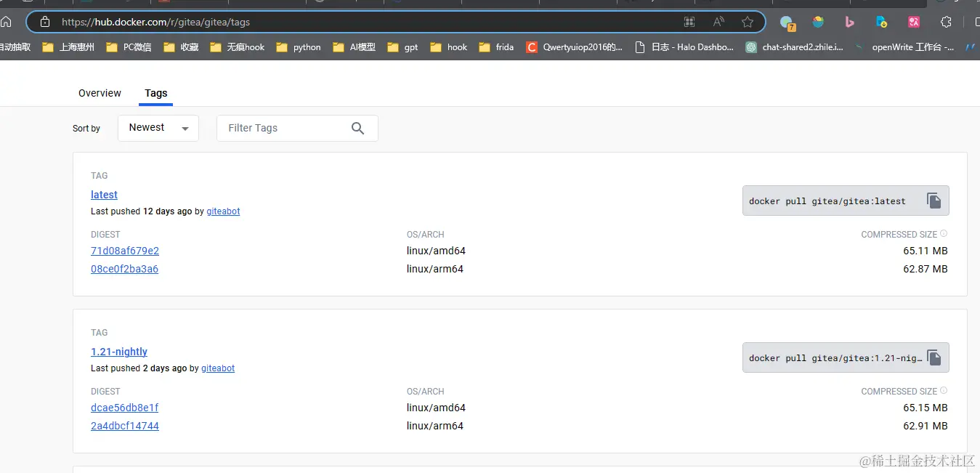Screen dimensions: 980x473
Task: Open the chat-shared2.zhile bookmark
Action: [x=795, y=47]
